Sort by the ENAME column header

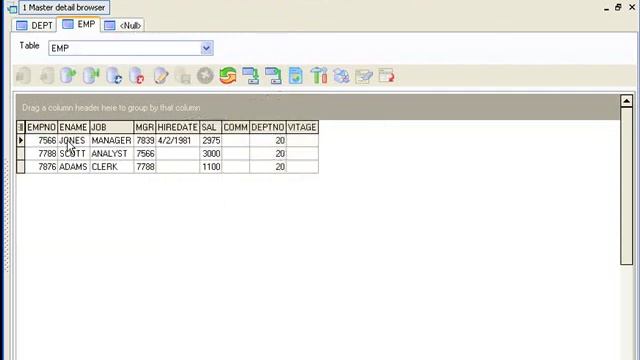74,127
